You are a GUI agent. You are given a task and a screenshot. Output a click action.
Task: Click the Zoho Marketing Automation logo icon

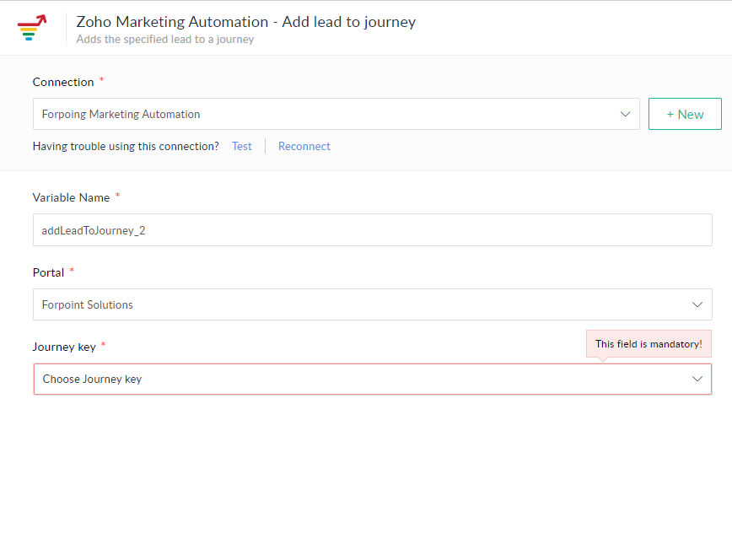[x=32, y=28]
